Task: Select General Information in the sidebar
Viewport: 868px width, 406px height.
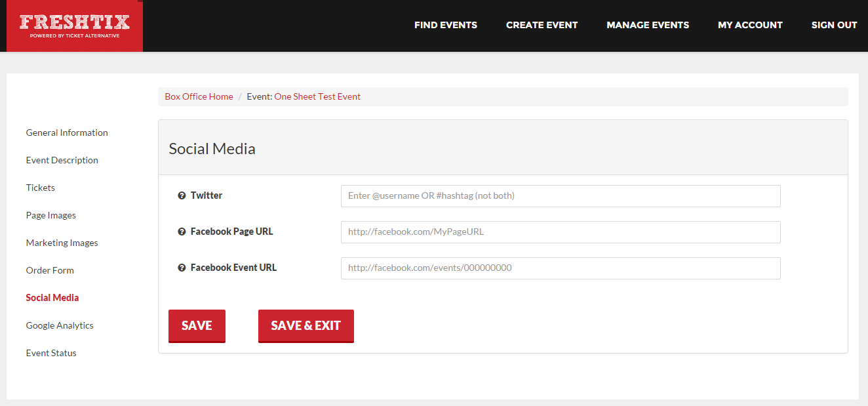Action: [67, 132]
